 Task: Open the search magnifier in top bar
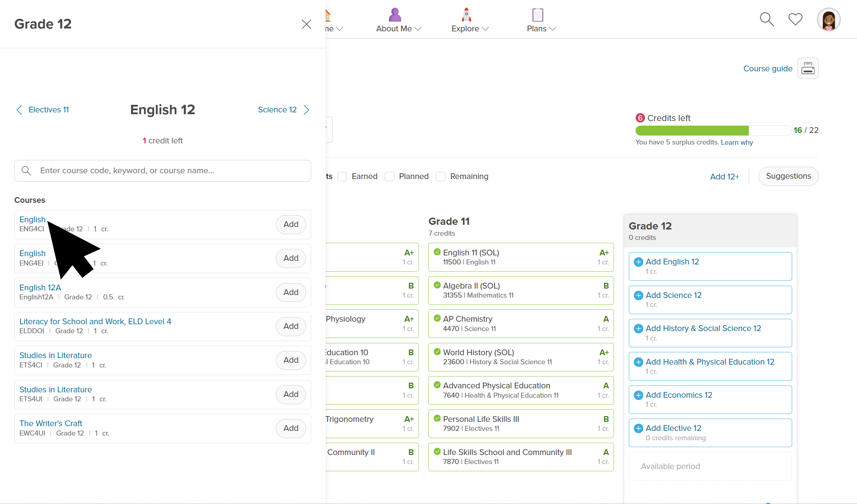point(767,19)
